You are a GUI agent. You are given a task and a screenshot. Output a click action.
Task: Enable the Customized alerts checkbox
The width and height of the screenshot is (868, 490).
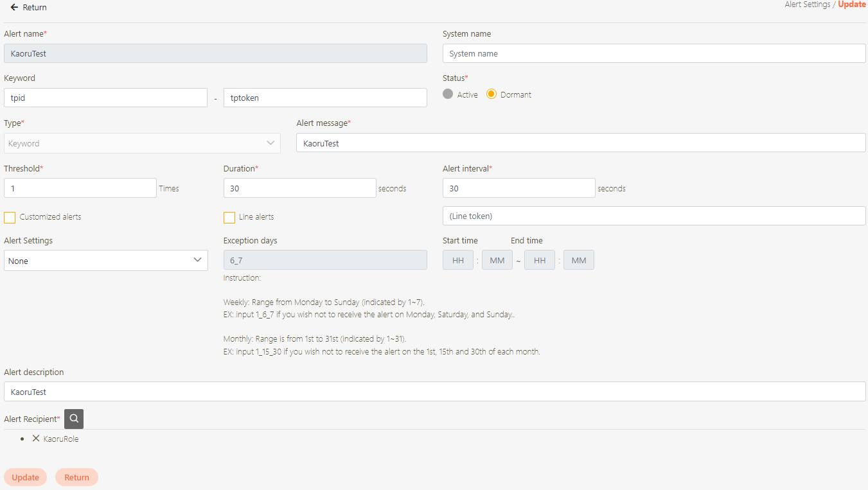click(x=10, y=217)
